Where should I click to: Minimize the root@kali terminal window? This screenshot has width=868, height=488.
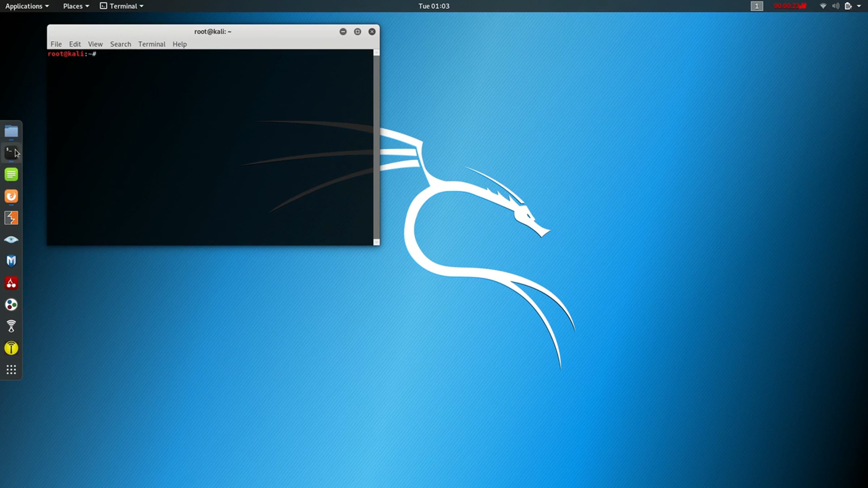[x=343, y=32]
